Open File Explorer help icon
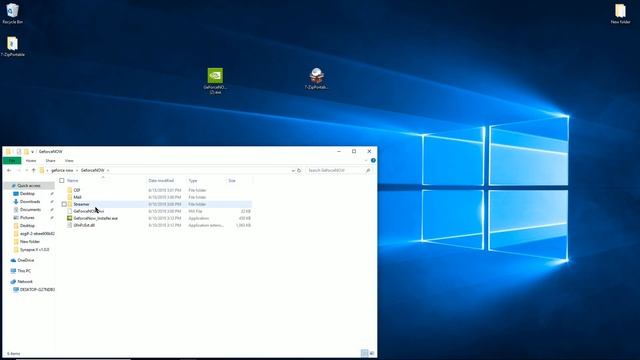The image size is (640, 360). [x=373, y=160]
